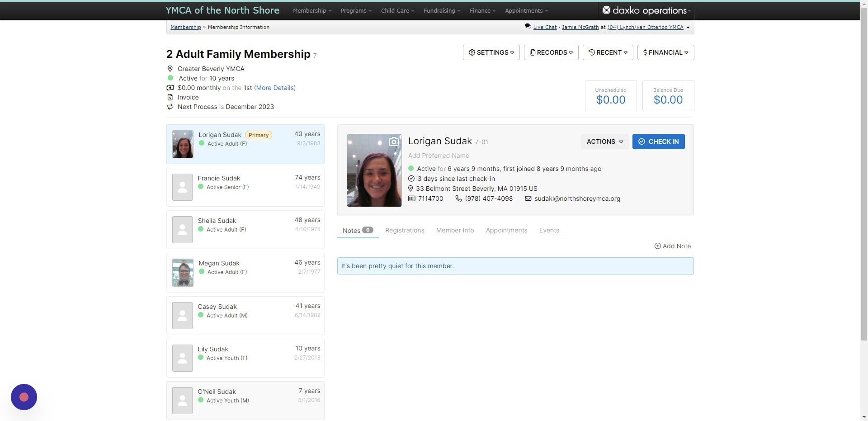The width and height of the screenshot is (868, 421).
Task: Click the invoice document icon
Action: [170, 97]
